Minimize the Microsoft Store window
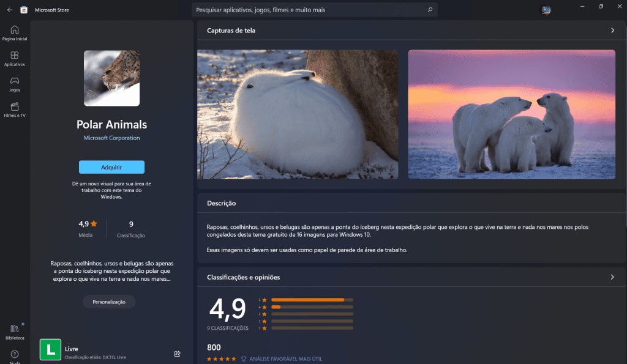This screenshot has height=364, width=627. click(582, 6)
